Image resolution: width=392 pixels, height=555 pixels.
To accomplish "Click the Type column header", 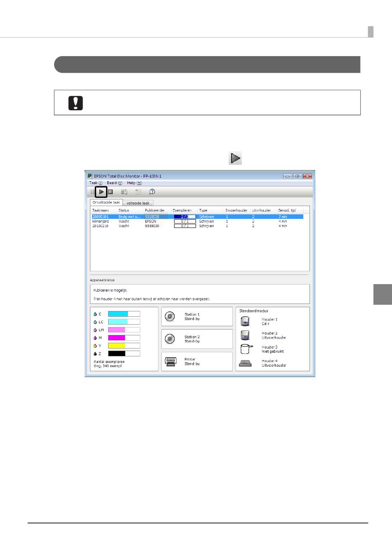I will 210,211.
